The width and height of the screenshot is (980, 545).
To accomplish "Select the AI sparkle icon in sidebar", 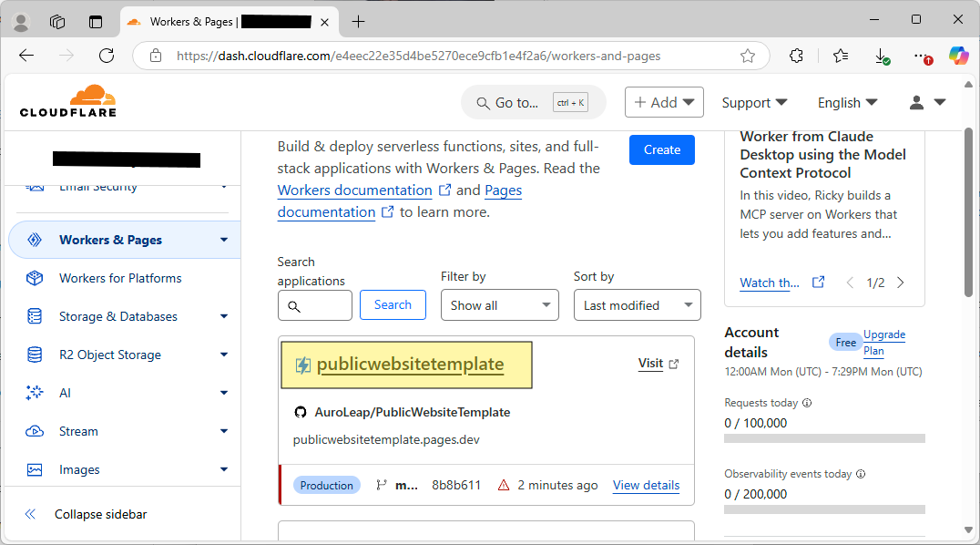I will [x=35, y=393].
